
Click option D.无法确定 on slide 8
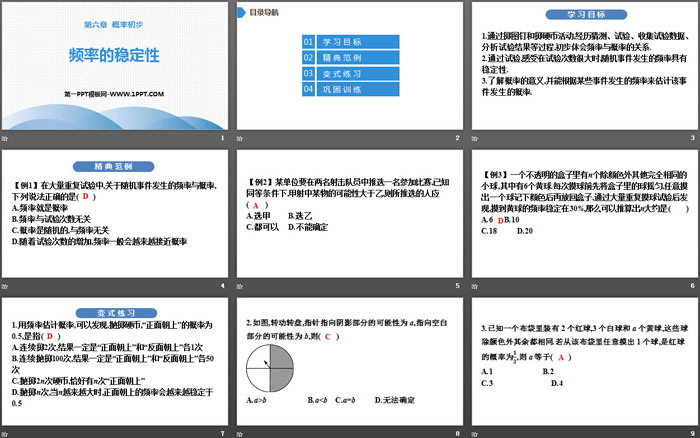[395, 400]
